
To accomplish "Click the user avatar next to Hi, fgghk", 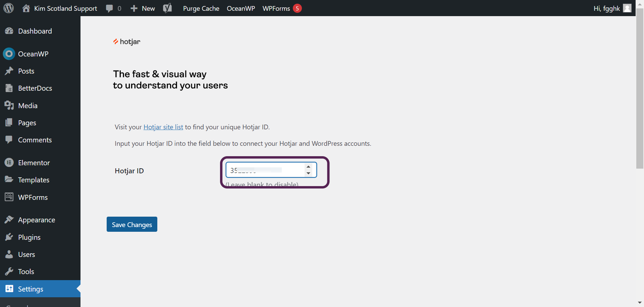I will (x=627, y=8).
